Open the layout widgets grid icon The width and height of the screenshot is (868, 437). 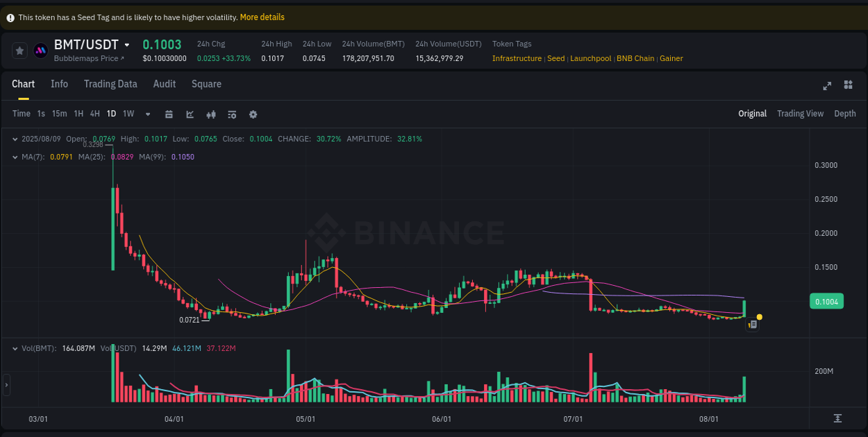848,85
